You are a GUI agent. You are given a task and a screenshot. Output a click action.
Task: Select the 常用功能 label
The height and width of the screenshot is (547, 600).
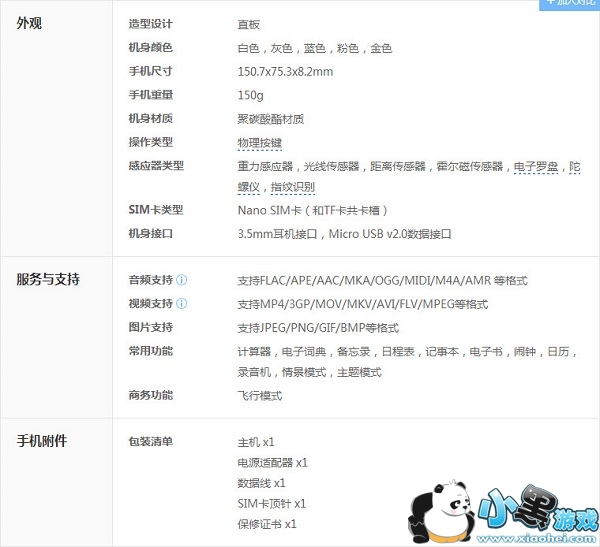[150, 351]
